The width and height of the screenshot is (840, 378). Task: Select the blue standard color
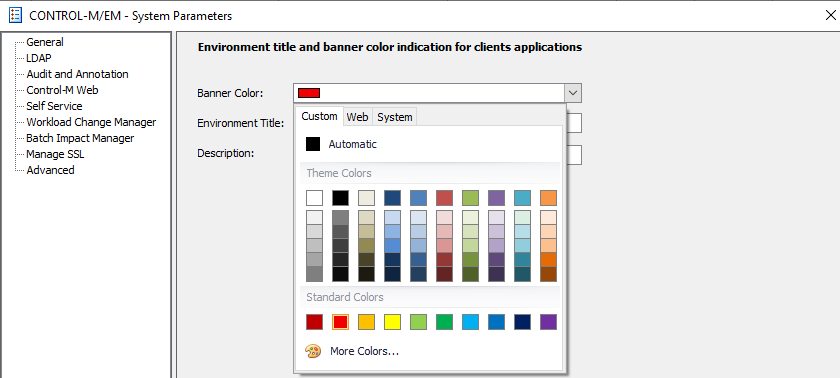pos(496,322)
